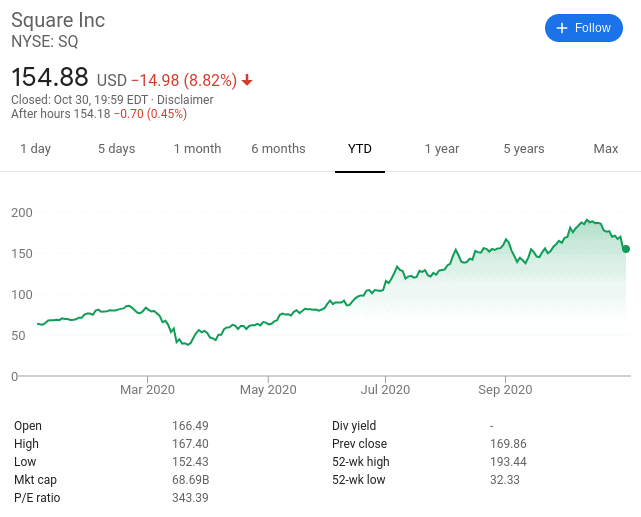
Task: Click the Follow button
Action: 583,28
